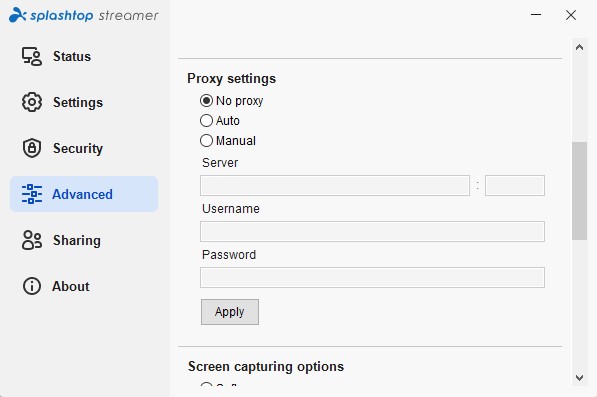Minimize the Streamer window
This screenshot has height=397, width=597.
[x=536, y=15]
